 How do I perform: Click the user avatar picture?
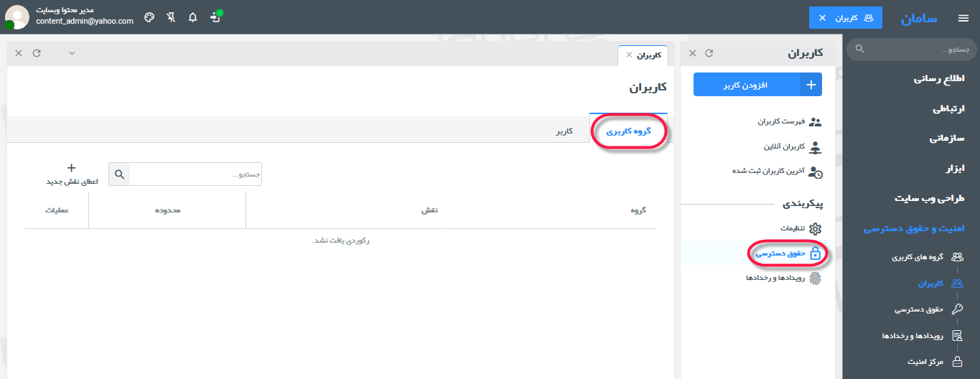point(17,17)
